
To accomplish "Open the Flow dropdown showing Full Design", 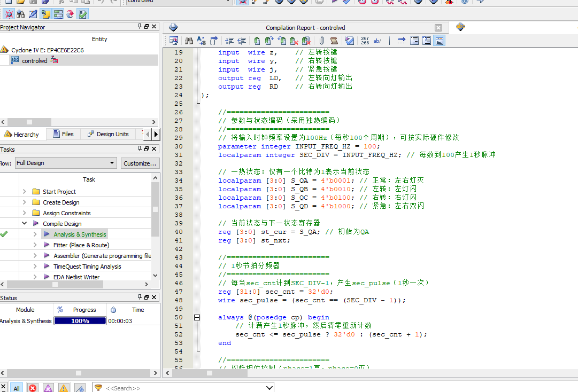I will (66, 163).
